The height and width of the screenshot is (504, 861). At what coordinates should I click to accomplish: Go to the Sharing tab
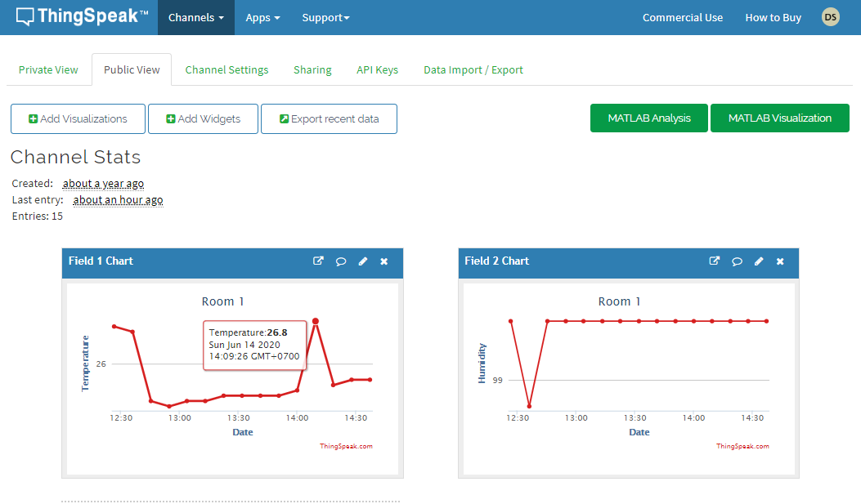312,69
